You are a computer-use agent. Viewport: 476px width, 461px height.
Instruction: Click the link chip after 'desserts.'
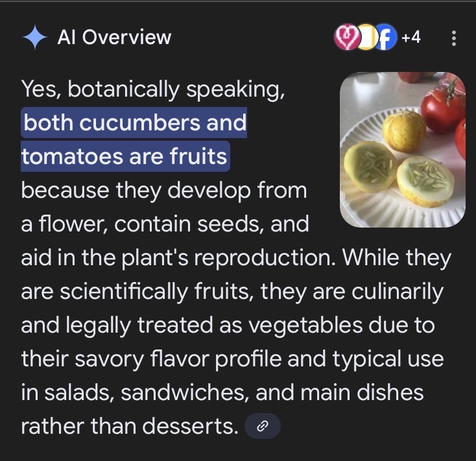pyautogui.click(x=263, y=427)
